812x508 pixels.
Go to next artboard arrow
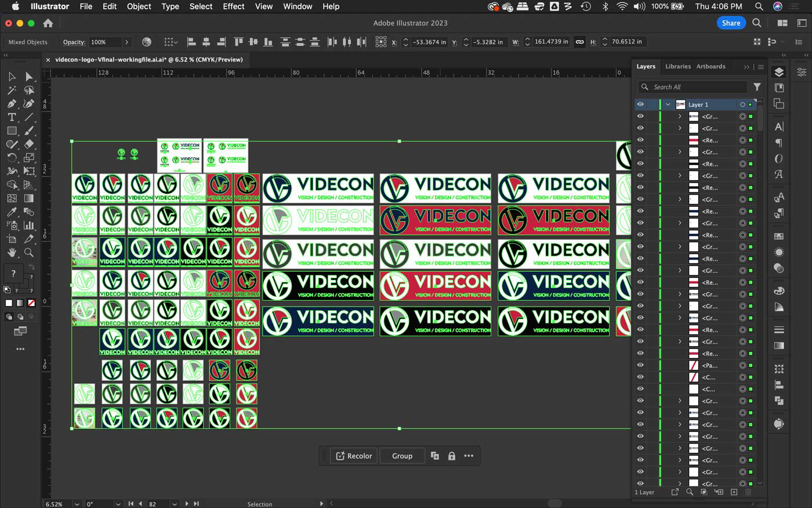click(187, 504)
